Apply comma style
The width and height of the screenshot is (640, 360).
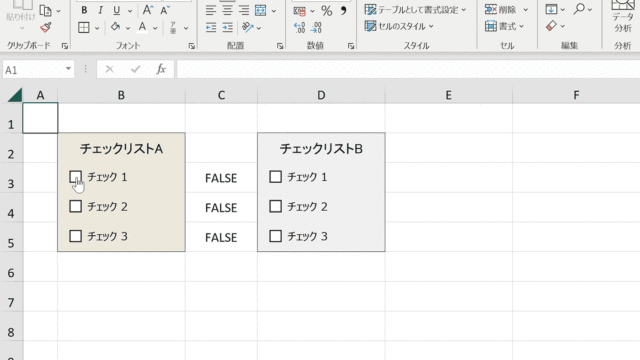click(344, 11)
